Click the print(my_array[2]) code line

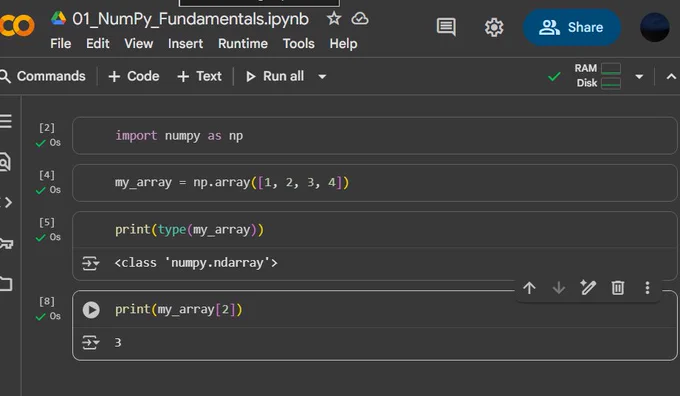point(178,310)
